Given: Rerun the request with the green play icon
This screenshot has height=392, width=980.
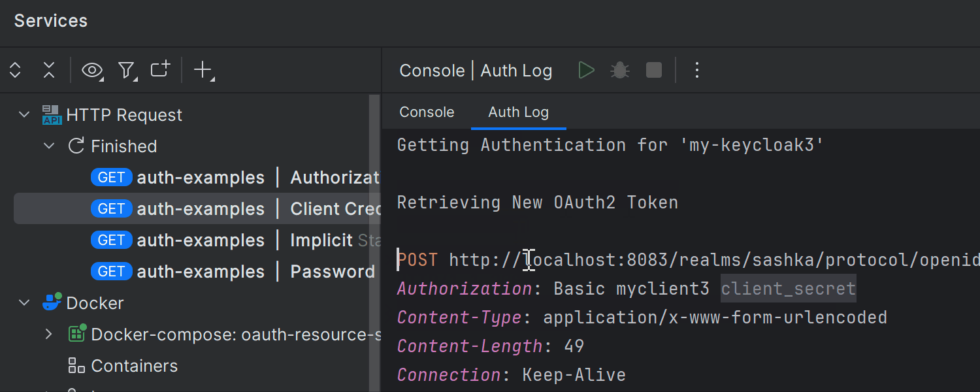Looking at the screenshot, I should (x=586, y=70).
